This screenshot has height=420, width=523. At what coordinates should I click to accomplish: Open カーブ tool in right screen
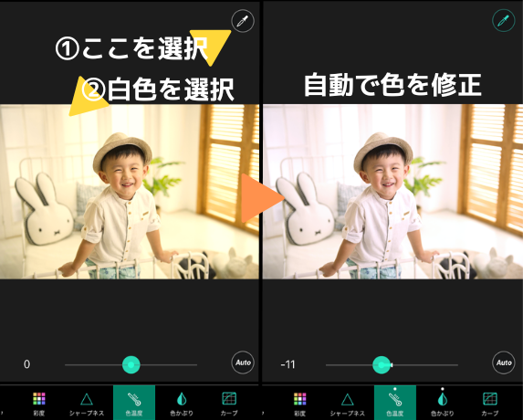pyautogui.click(x=490, y=404)
